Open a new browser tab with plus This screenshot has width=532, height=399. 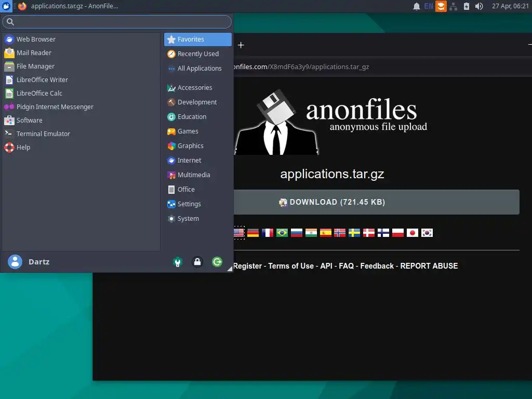pos(241,45)
